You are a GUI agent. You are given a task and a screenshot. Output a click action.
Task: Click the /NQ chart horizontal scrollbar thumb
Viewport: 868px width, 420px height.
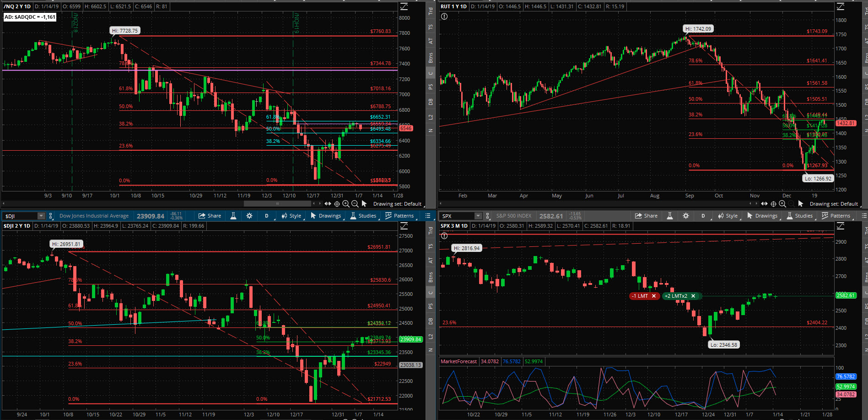pos(277,204)
